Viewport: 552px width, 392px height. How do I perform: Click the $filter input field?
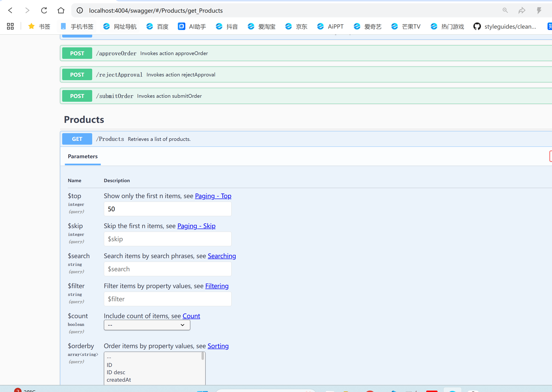(x=167, y=299)
